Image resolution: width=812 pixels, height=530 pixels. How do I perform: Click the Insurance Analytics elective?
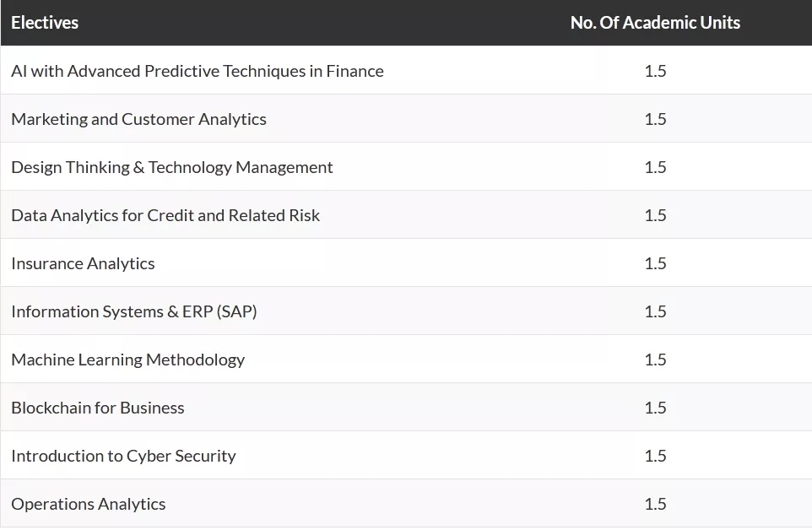[x=83, y=263]
